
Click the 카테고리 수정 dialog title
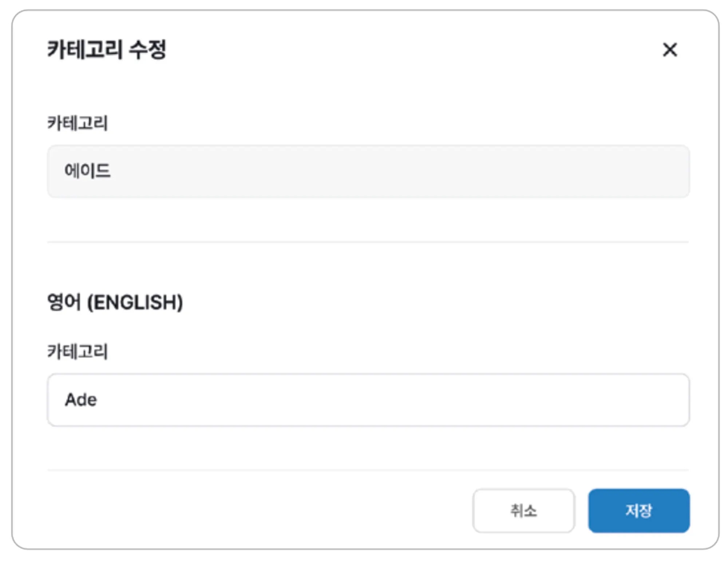107,50
